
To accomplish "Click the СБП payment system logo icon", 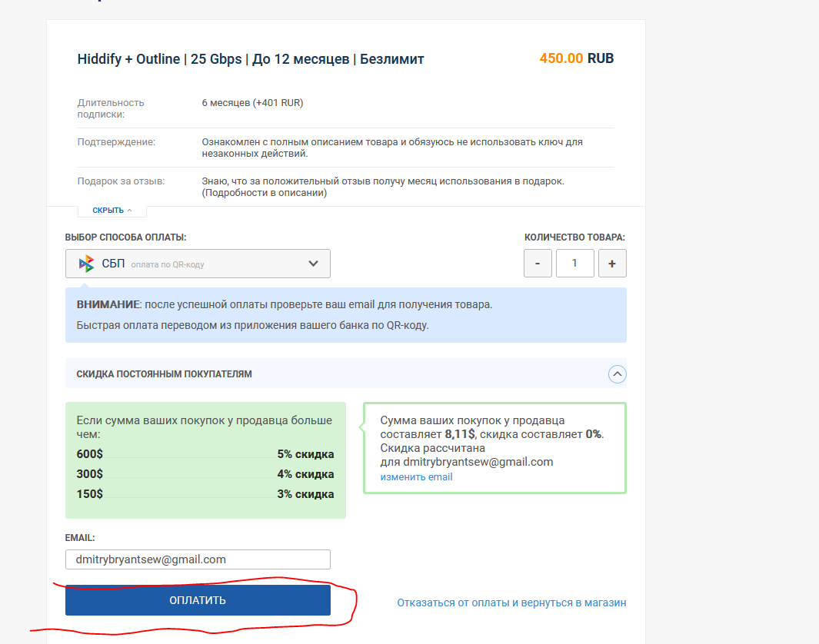I will (86, 264).
